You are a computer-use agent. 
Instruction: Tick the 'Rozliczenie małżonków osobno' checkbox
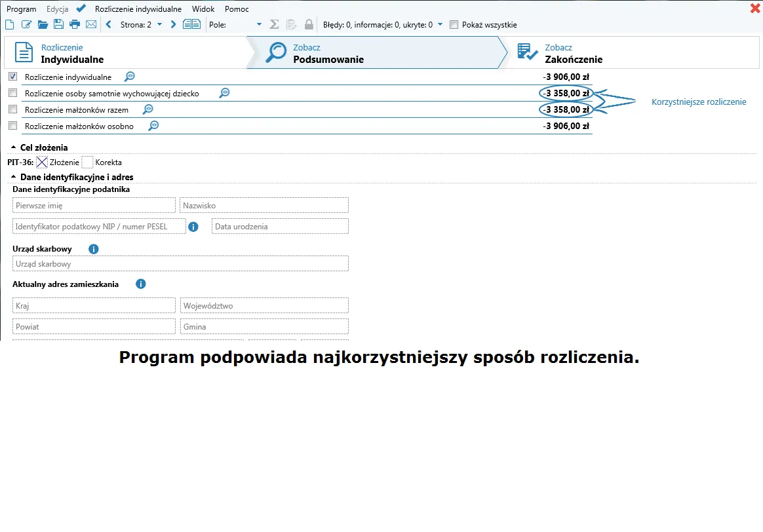pos(13,126)
